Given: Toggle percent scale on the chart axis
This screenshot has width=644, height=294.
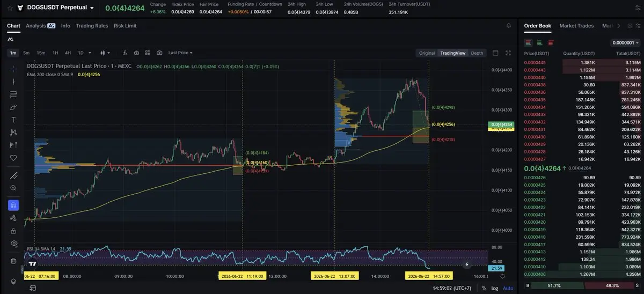Looking at the screenshot, I should point(484,288).
